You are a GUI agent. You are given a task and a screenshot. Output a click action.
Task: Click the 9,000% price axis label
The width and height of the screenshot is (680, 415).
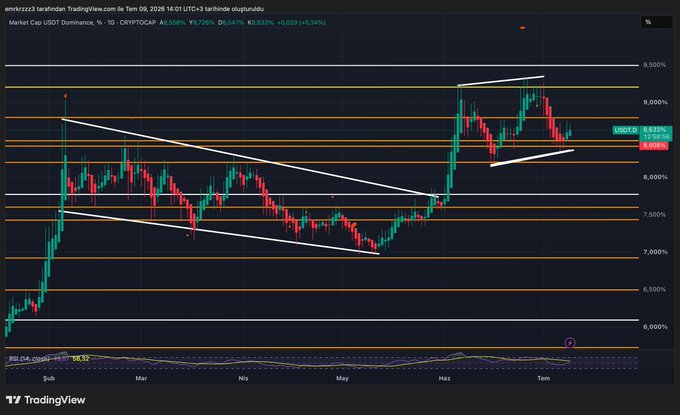point(655,102)
